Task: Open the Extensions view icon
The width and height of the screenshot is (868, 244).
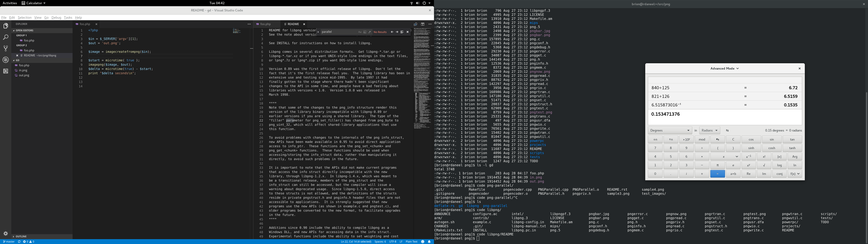Action: pos(5,71)
